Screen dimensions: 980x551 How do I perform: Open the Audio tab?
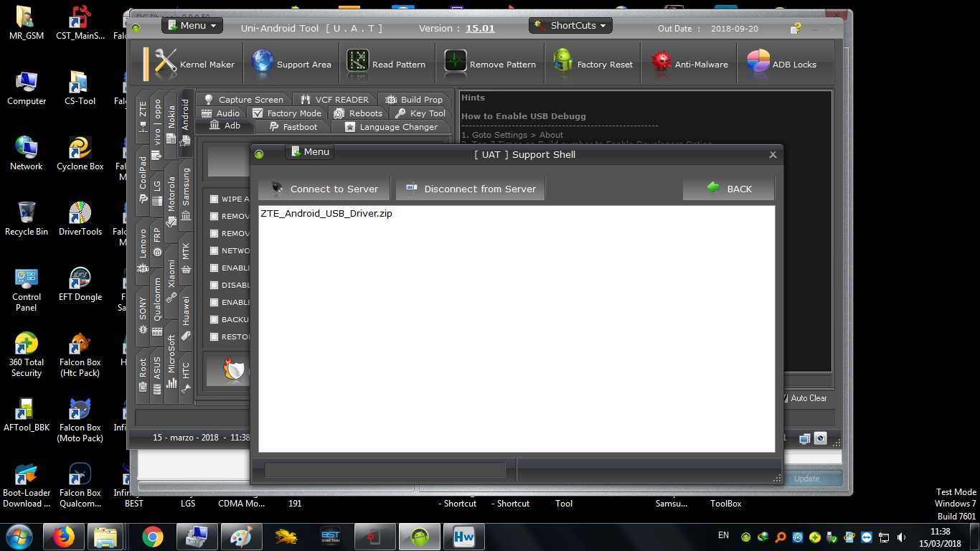221,113
